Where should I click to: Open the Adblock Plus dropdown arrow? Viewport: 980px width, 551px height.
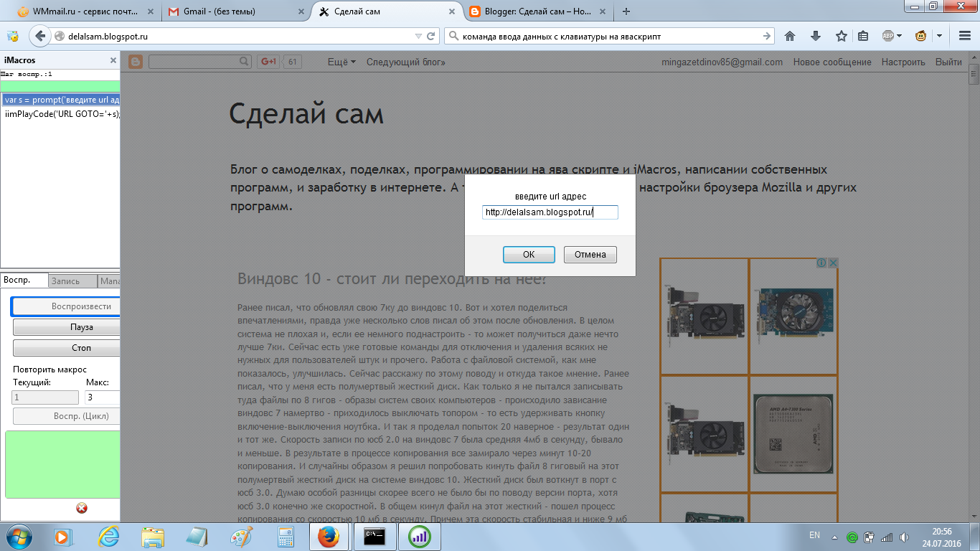click(899, 36)
